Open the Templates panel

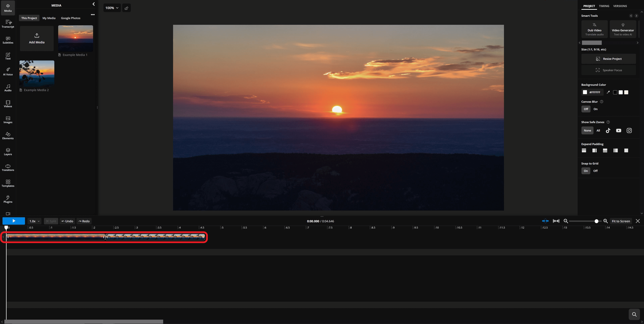pyautogui.click(x=8, y=183)
